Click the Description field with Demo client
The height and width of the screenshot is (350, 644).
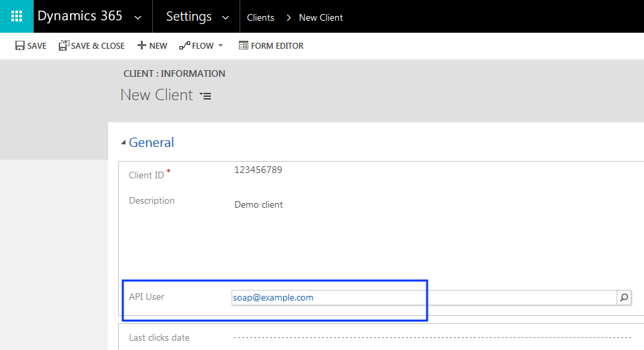point(259,205)
